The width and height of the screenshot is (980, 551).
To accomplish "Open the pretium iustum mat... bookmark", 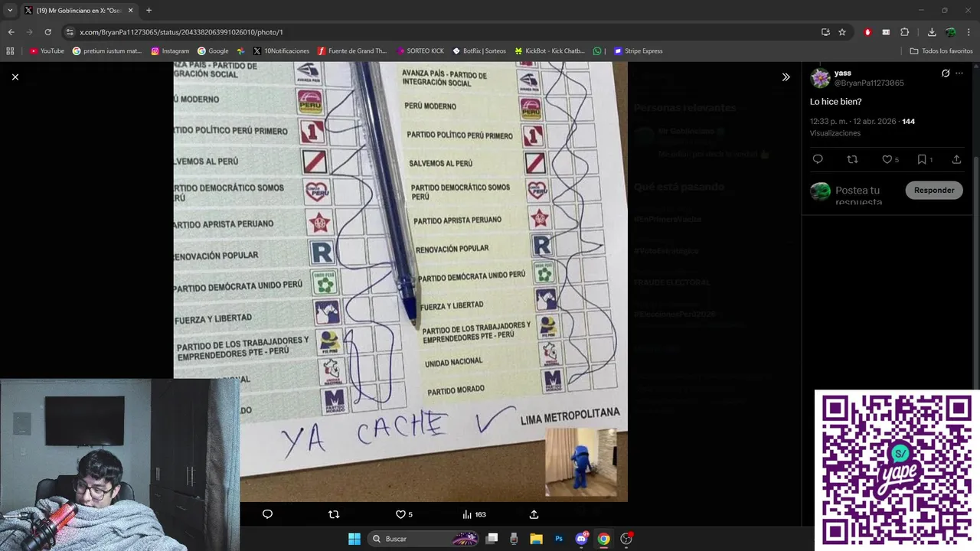I will [107, 51].
